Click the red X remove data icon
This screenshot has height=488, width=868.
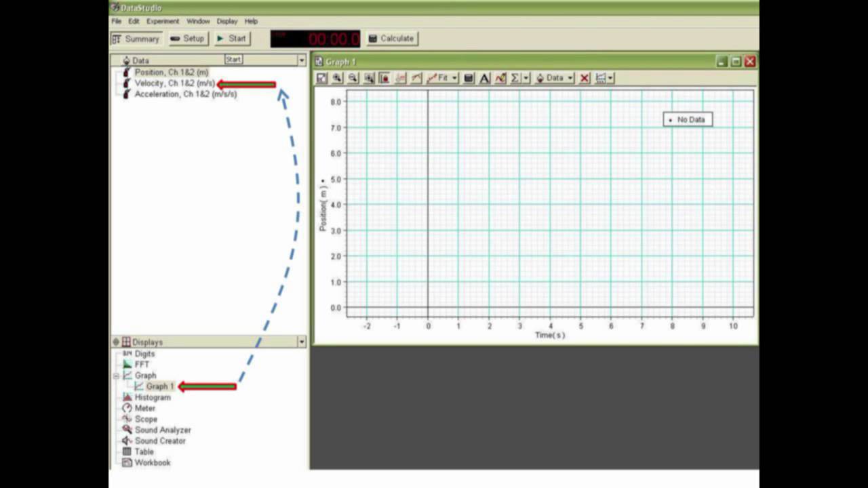pyautogui.click(x=585, y=78)
